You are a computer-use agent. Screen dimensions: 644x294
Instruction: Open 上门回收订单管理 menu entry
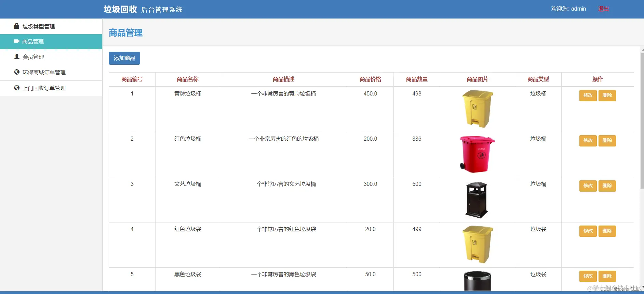51,88
